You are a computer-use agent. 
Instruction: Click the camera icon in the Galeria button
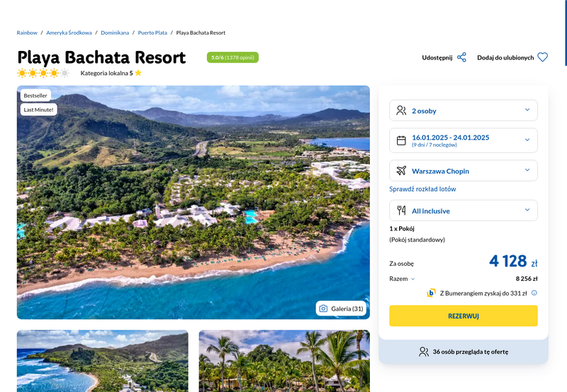coord(323,308)
